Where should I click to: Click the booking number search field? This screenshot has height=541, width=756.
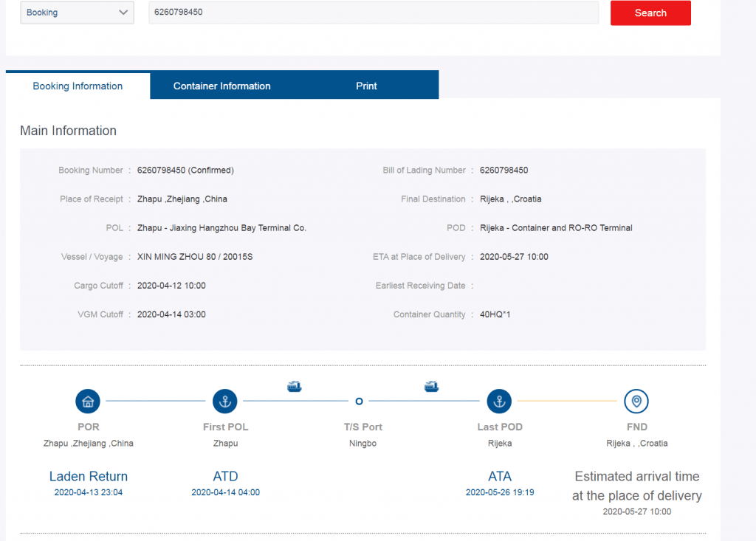pos(374,12)
